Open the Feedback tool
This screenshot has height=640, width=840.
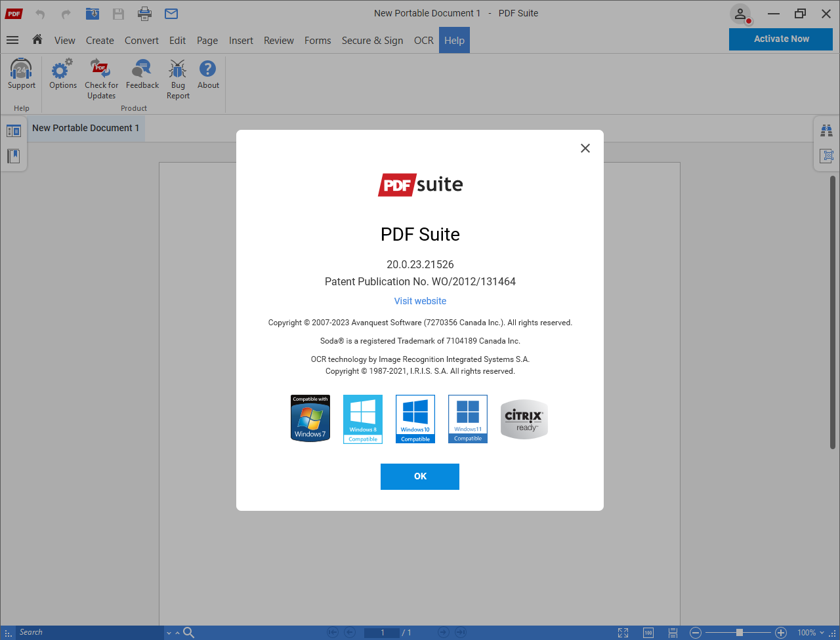[142, 74]
